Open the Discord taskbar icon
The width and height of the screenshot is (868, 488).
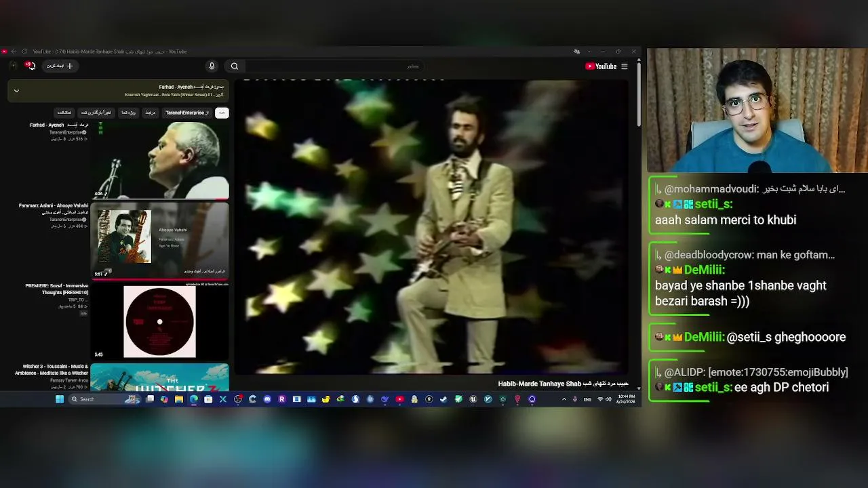267,399
